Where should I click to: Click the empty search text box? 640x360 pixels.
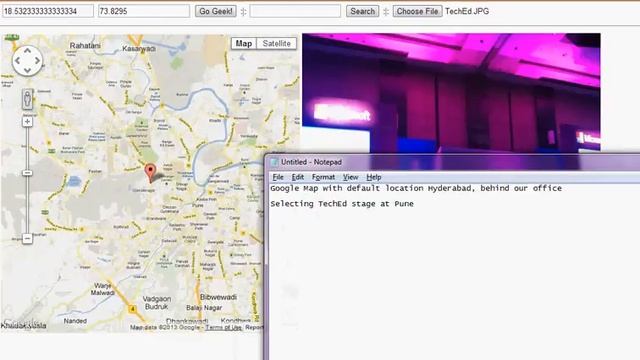(295, 11)
